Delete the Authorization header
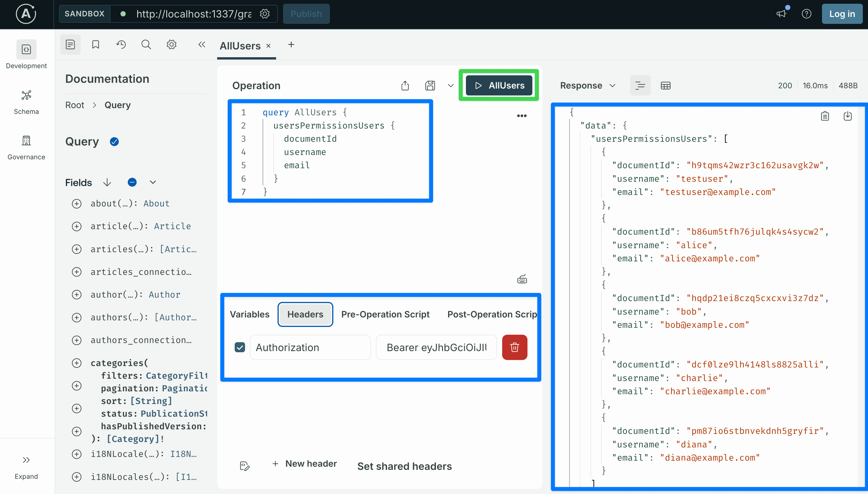The width and height of the screenshot is (868, 494). click(515, 347)
